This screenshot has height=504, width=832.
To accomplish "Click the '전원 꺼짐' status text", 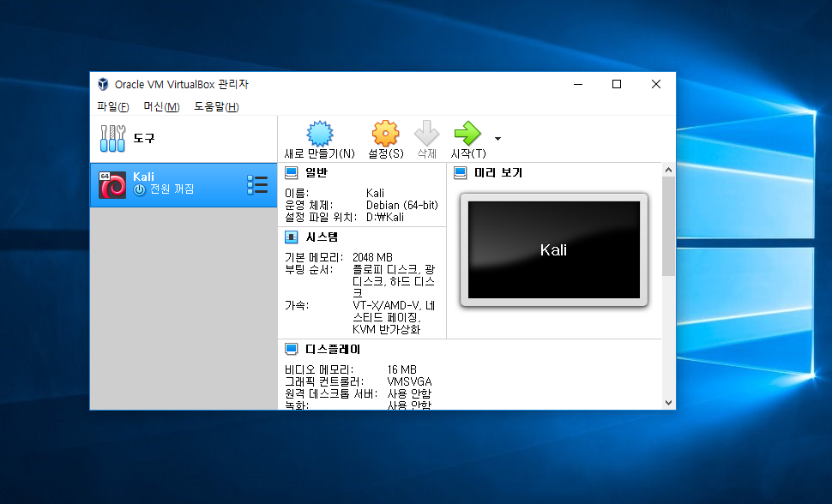I will click(172, 189).
